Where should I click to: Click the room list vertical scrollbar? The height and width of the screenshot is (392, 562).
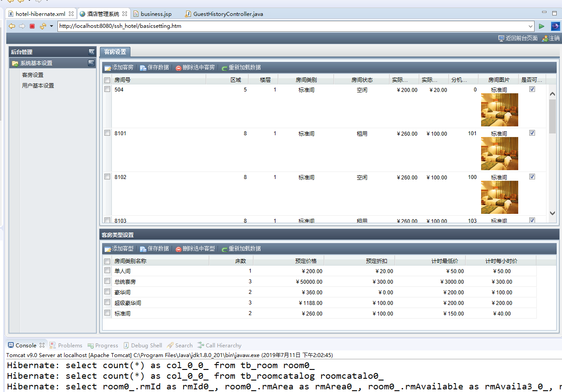[x=552, y=116]
